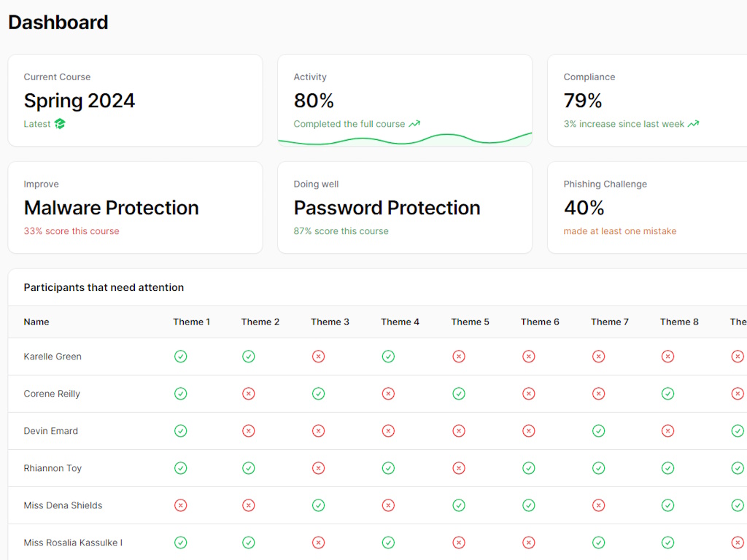
Task: Click Devin Emard's Theme 7 green check icon
Action: (598, 431)
